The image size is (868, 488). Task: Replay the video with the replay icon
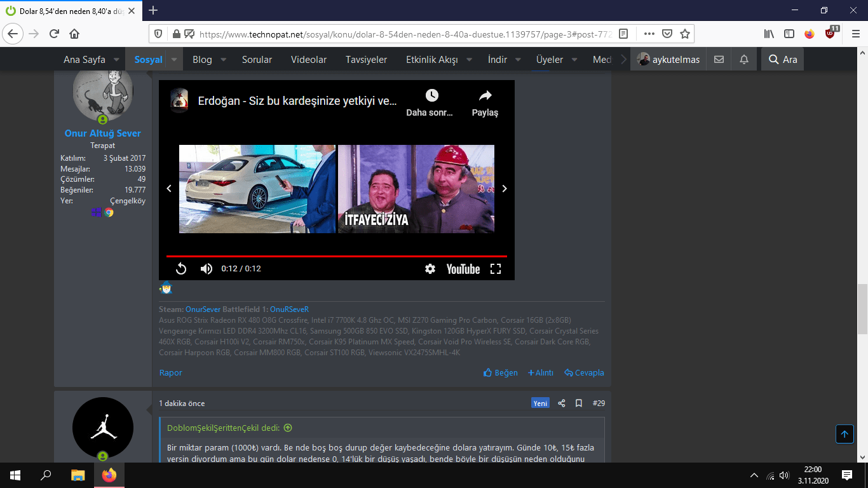180,268
